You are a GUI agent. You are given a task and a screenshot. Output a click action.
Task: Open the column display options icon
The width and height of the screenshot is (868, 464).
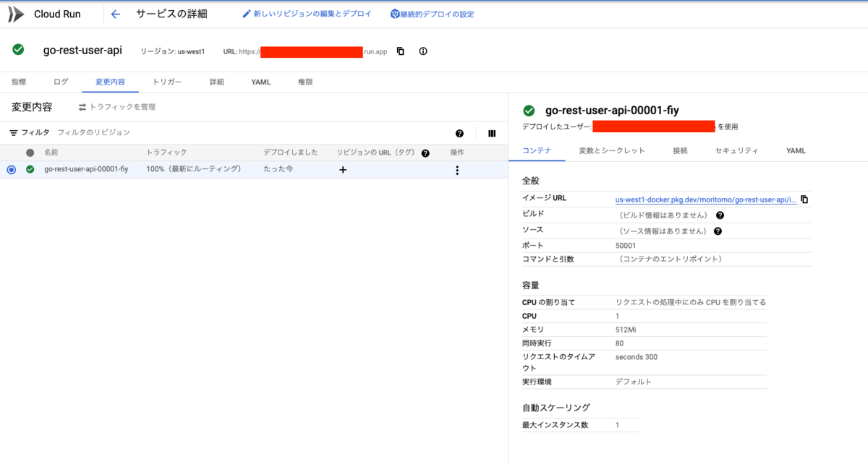pyautogui.click(x=492, y=133)
